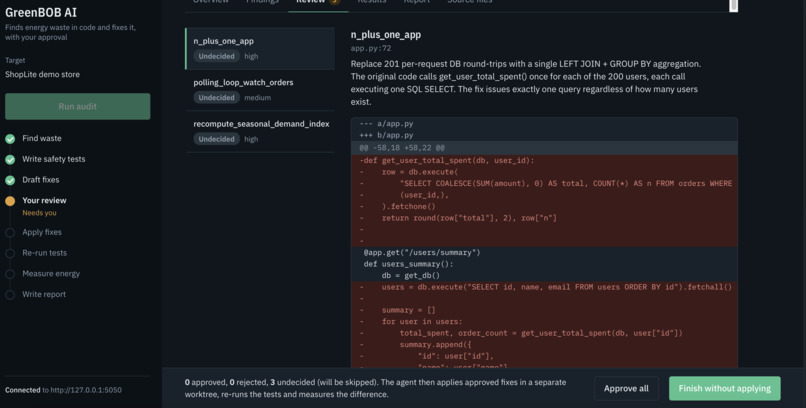Select the Measure energy step label
806x408 pixels.
[x=51, y=273]
